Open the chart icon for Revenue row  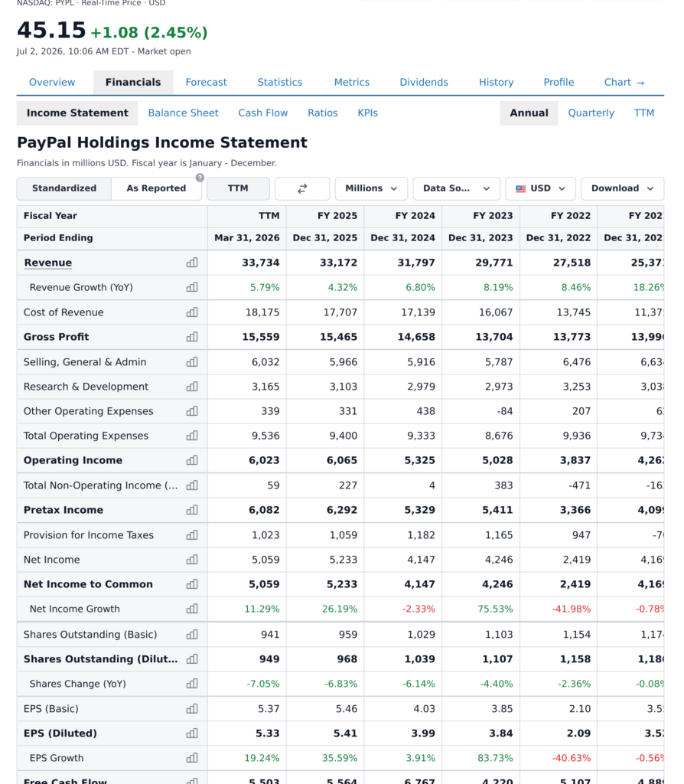tap(192, 263)
